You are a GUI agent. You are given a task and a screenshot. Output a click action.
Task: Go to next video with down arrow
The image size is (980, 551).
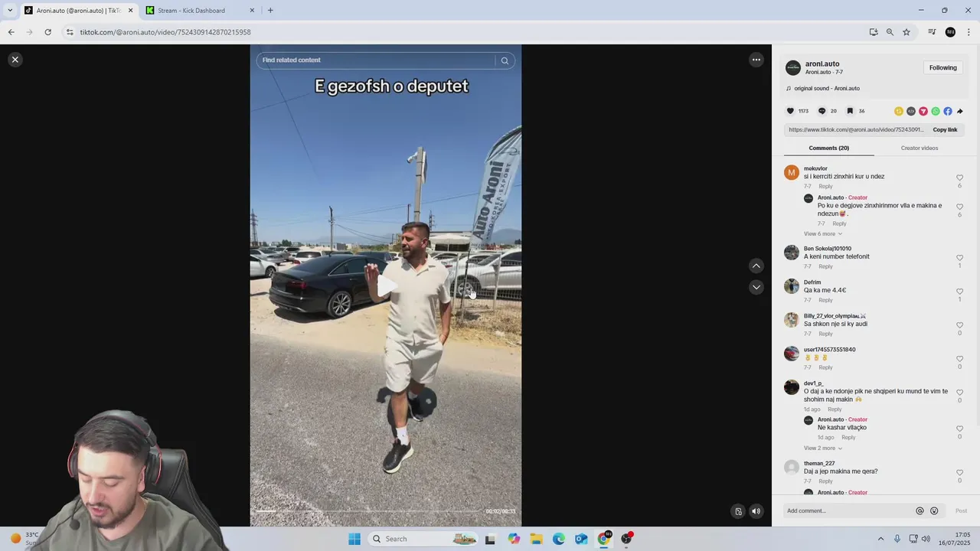[756, 287]
